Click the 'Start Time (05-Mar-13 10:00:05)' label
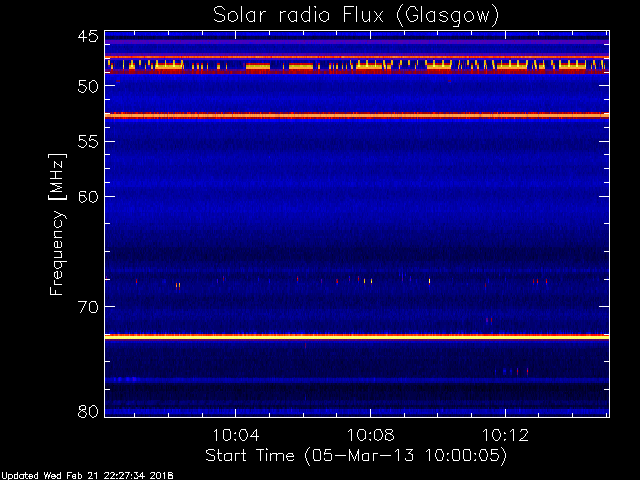Image resolution: width=640 pixels, height=480 pixels. pyautogui.click(x=356, y=456)
